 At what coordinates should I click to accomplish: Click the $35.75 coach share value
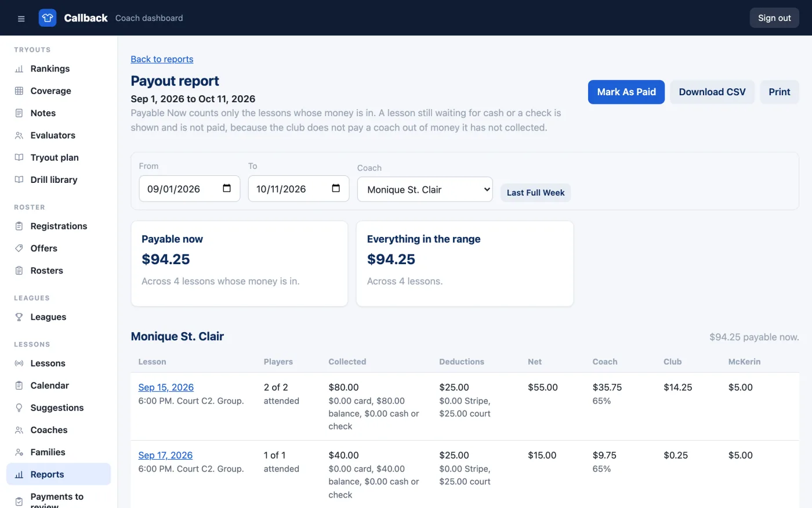click(607, 387)
